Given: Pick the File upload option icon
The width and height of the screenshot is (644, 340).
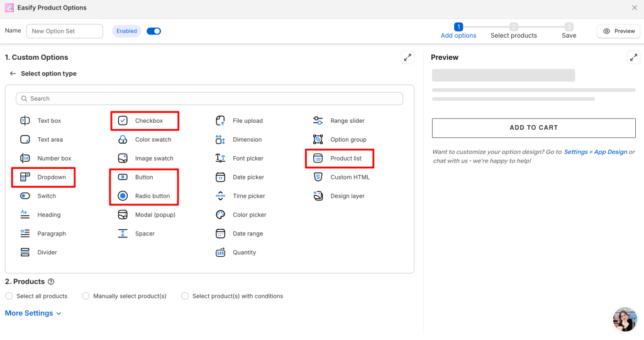Looking at the screenshot, I should (x=220, y=121).
